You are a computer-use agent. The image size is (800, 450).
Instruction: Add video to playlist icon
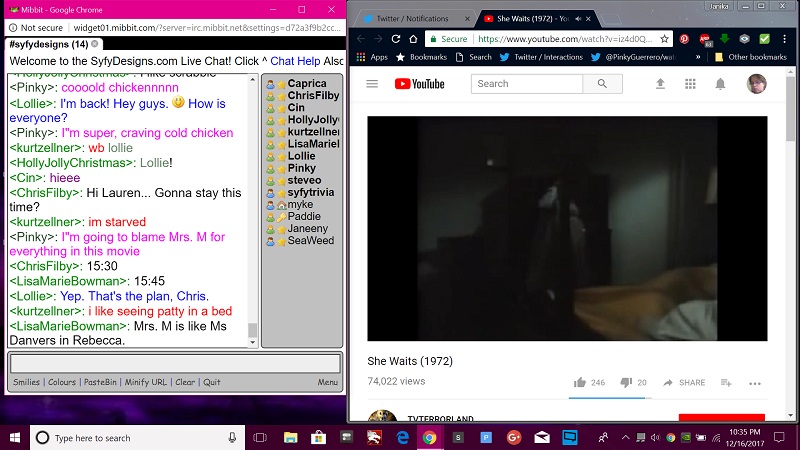(x=726, y=383)
